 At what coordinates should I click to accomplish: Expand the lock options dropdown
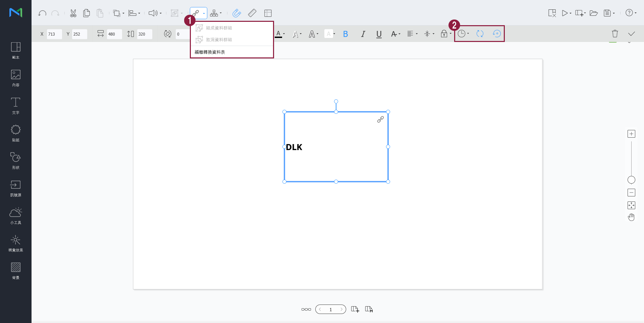[x=446, y=34]
